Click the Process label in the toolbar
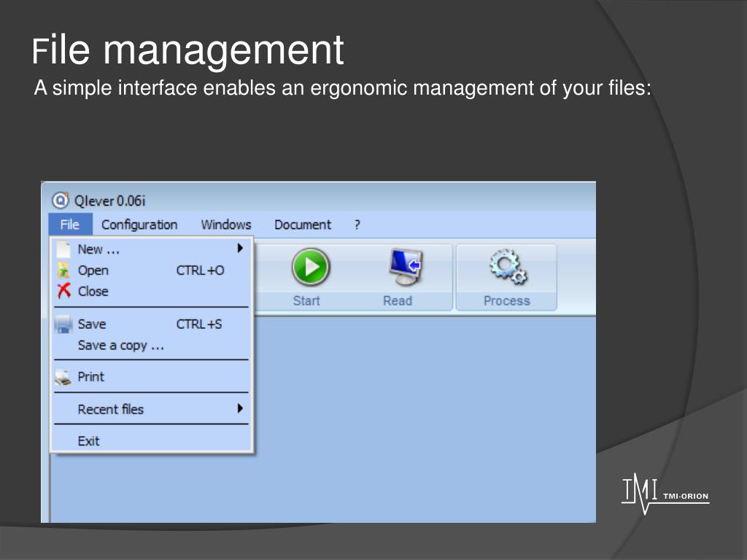Image resolution: width=747 pixels, height=560 pixels. coord(507,301)
